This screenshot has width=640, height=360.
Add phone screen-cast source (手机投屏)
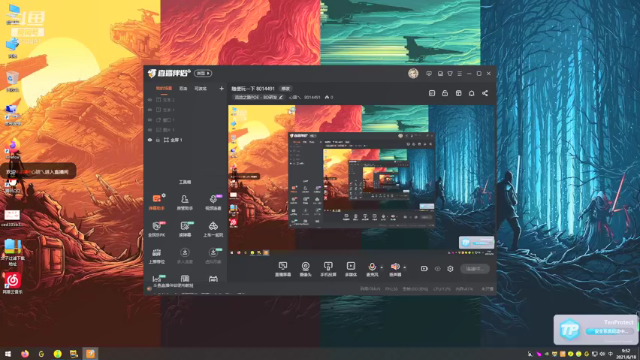click(x=328, y=269)
